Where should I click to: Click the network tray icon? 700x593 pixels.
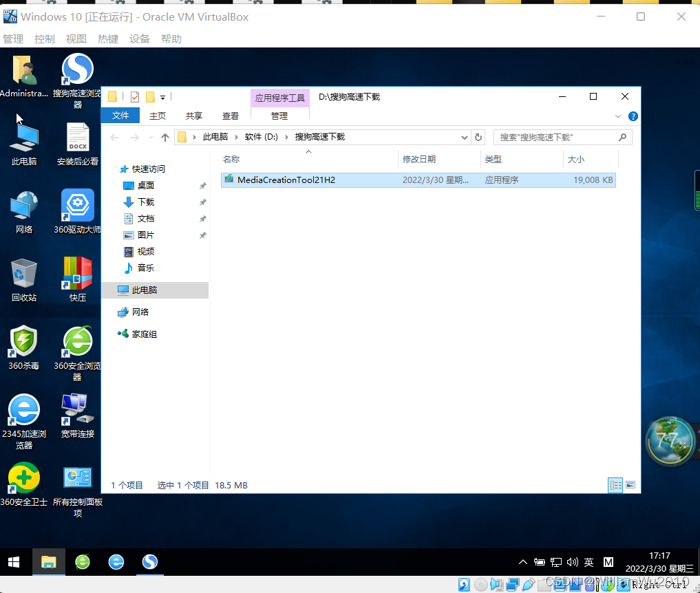click(556, 562)
